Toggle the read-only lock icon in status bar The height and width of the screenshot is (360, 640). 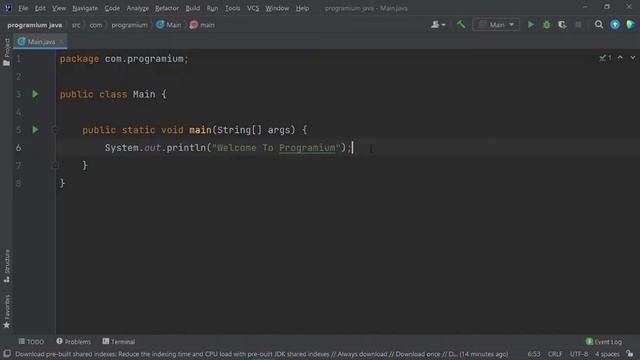(630, 354)
